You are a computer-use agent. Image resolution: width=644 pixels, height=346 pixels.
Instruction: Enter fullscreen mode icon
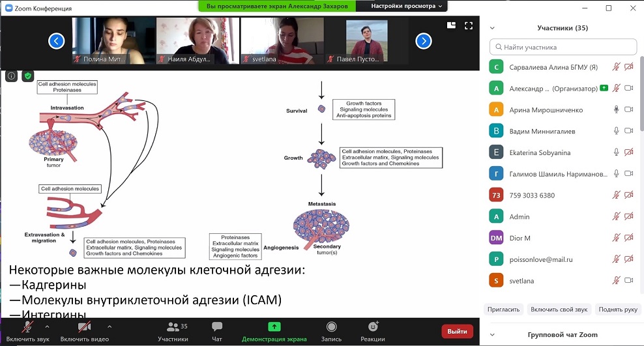469,26
